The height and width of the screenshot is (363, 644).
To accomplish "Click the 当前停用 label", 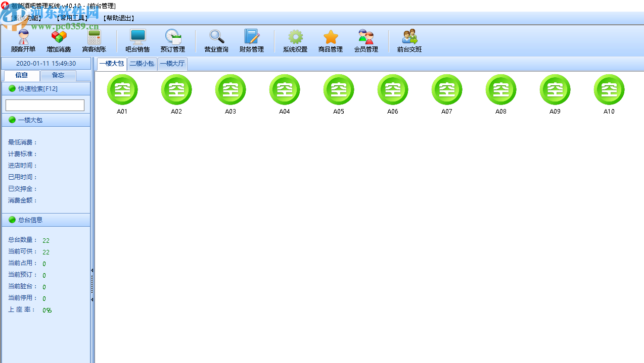I will tap(23, 298).
